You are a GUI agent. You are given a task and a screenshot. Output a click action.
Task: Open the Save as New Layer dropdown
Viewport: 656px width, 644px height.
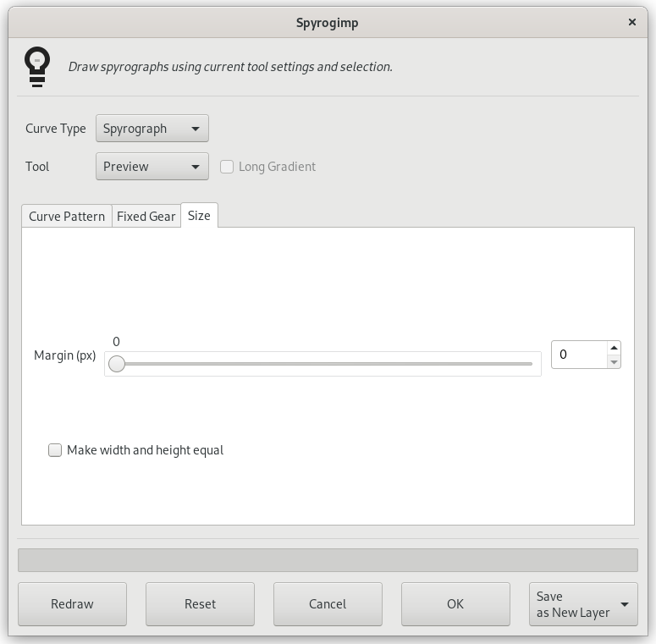click(583, 604)
